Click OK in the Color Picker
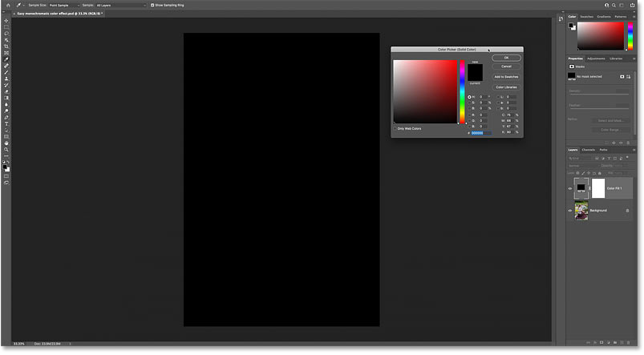The image size is (644, 355). (506, 58)
